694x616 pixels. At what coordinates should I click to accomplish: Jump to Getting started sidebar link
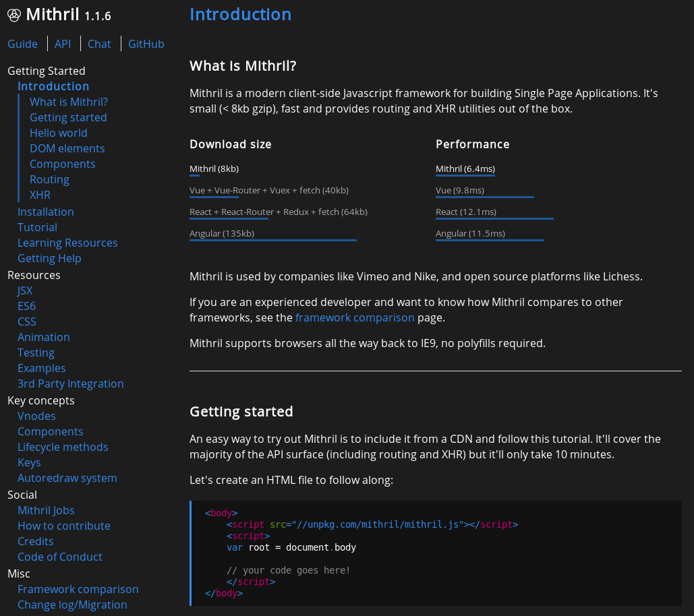68,117
